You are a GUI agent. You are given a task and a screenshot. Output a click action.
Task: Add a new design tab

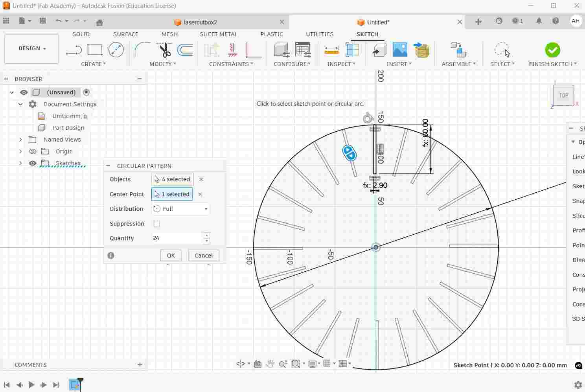478,22
